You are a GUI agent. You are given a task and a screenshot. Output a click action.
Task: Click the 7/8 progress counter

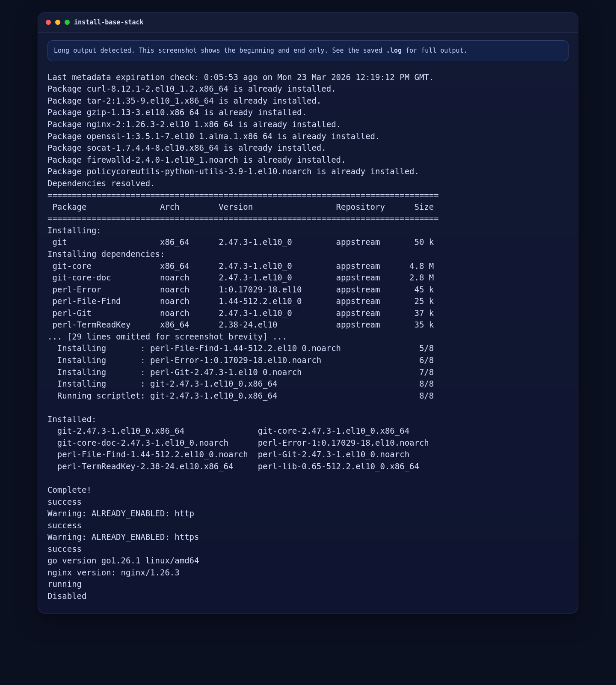click(x=426, y=372)
